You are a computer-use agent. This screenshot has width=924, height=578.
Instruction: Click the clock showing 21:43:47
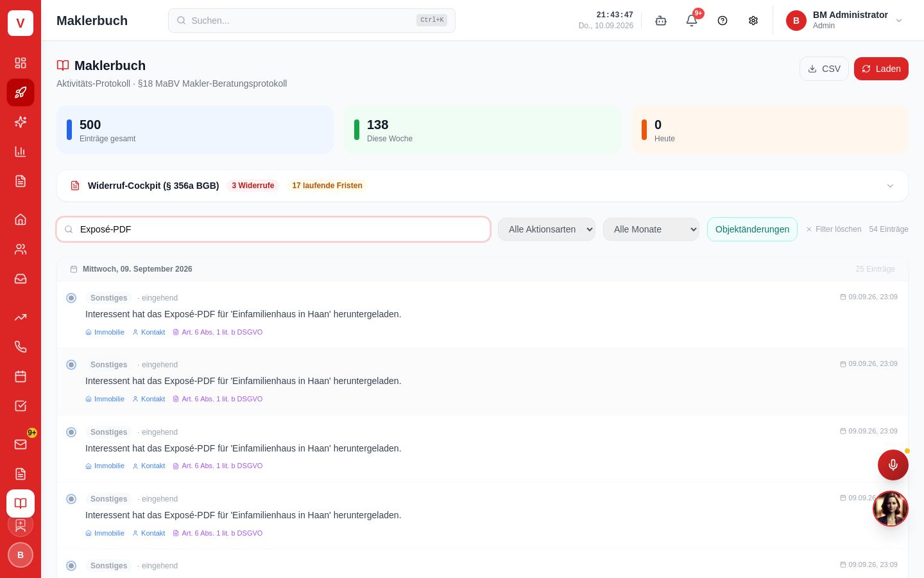pos(615,15)
